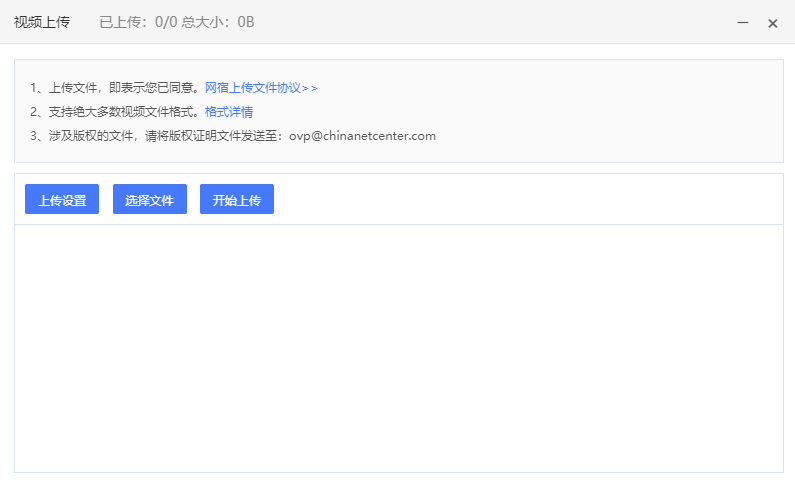Click the 已上传: 0/0 counter
This screenshot has height=484, width=795.
(x=137, y=22)
